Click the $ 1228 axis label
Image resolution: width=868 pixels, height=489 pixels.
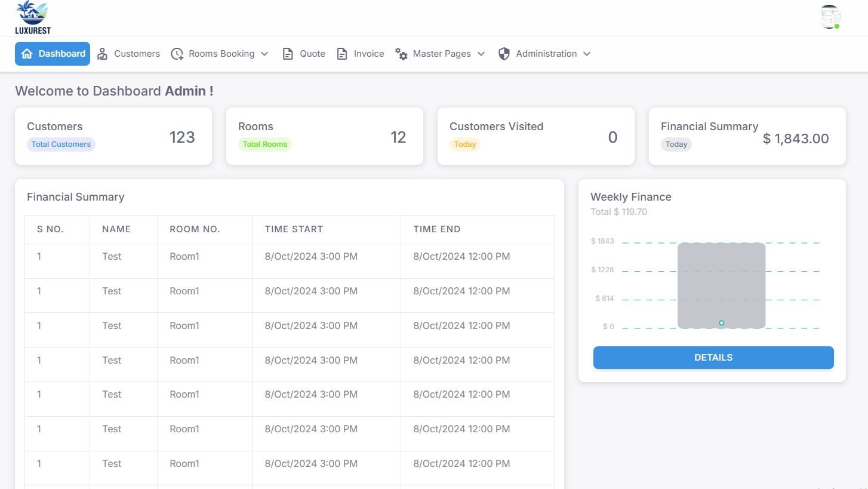pyautogui.click(x=602, y=270)
